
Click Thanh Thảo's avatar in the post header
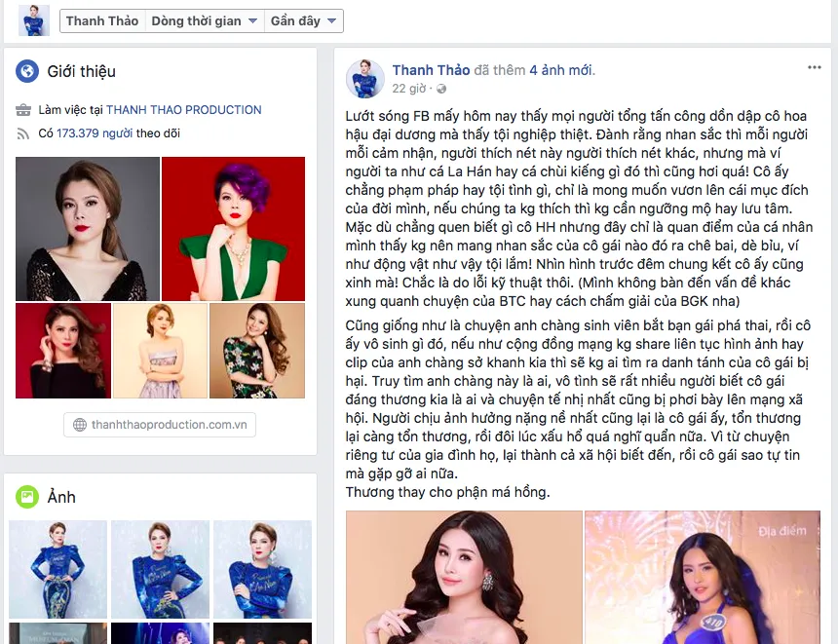(x=365, y=79)
